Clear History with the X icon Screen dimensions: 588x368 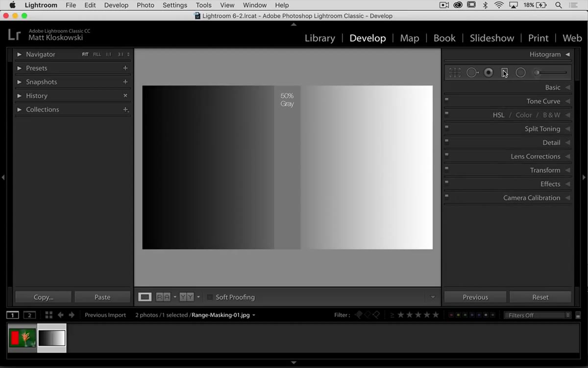(125, 96)
